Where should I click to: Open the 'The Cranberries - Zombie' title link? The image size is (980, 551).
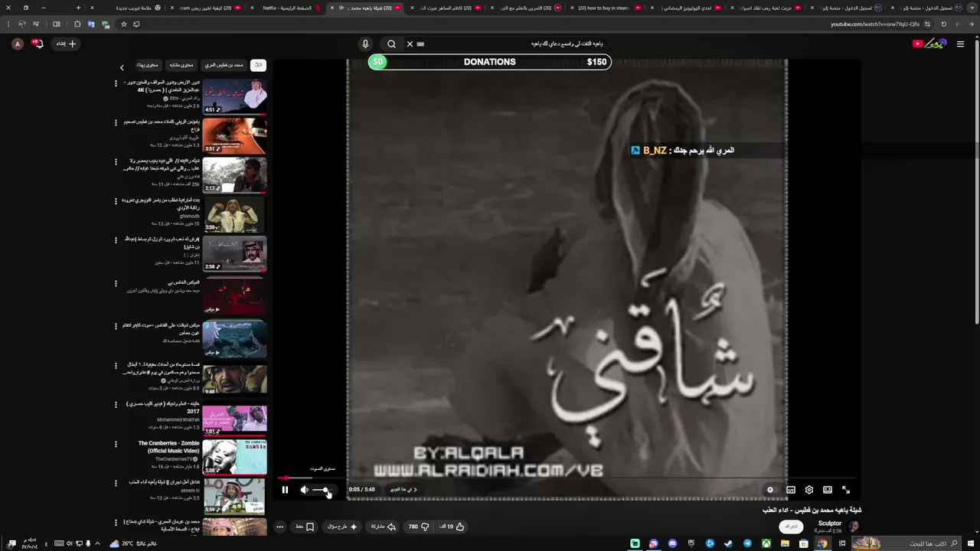click(168, 447)
